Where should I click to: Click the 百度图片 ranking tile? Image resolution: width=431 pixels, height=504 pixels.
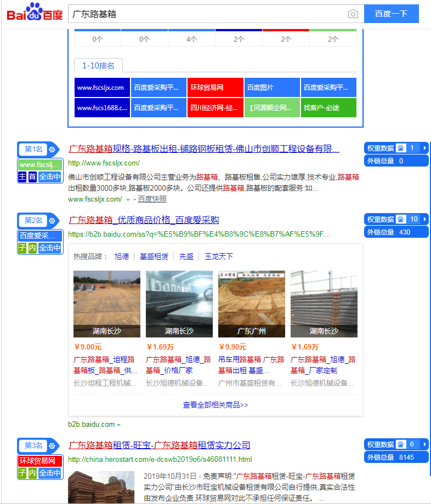(x=272, y=88)
